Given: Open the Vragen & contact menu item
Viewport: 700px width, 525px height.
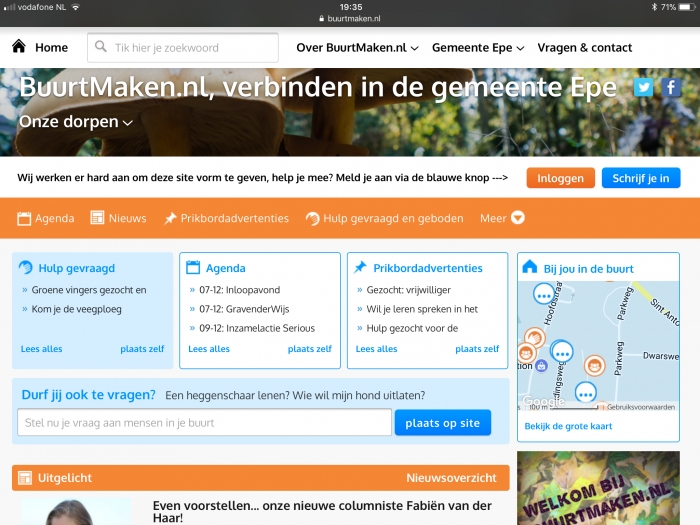Looking at the screenshot, I should (584, 47).
